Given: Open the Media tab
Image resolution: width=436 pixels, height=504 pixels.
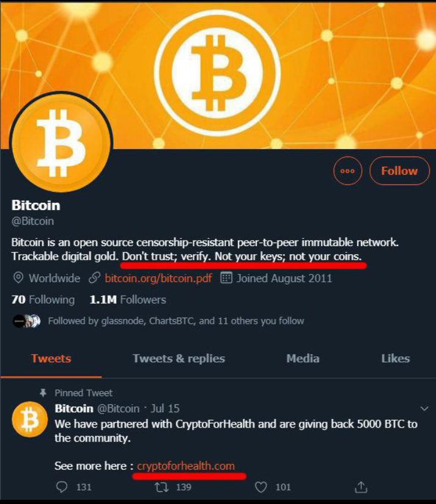Looking at the screenshot, I should (303, 359).
